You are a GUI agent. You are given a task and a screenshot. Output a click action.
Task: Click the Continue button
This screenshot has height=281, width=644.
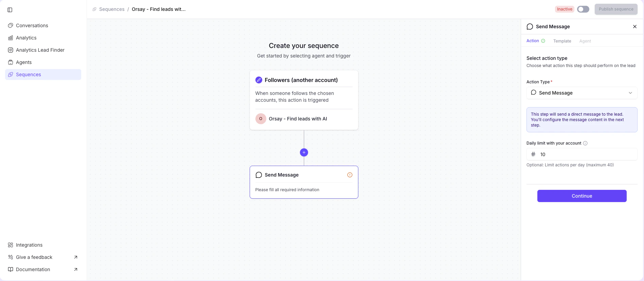click(582, 196)
